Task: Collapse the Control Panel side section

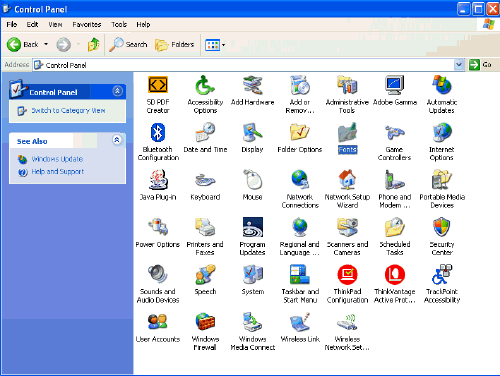Action: [x=117, y=91]
